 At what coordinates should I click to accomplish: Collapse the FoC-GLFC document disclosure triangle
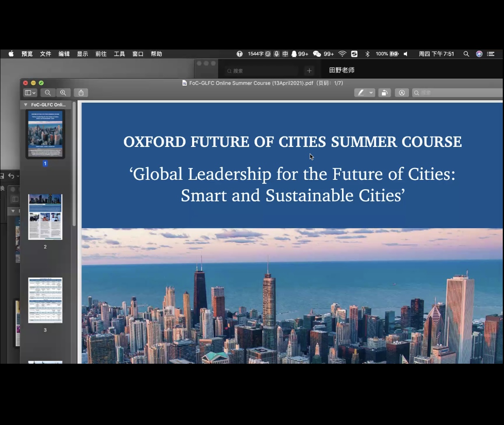pyautogui.click(x=26, y=105)
